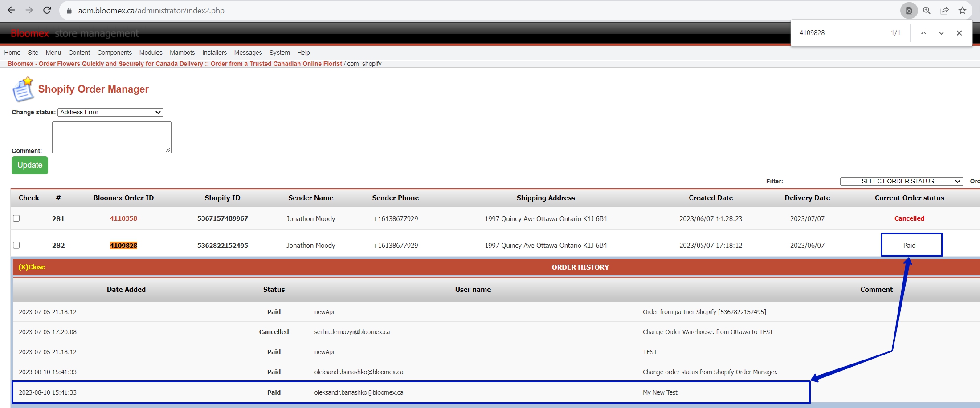Open the SELECT ORDER STATUS dropdown
The image size is (980, 408).
coord(902,181)
